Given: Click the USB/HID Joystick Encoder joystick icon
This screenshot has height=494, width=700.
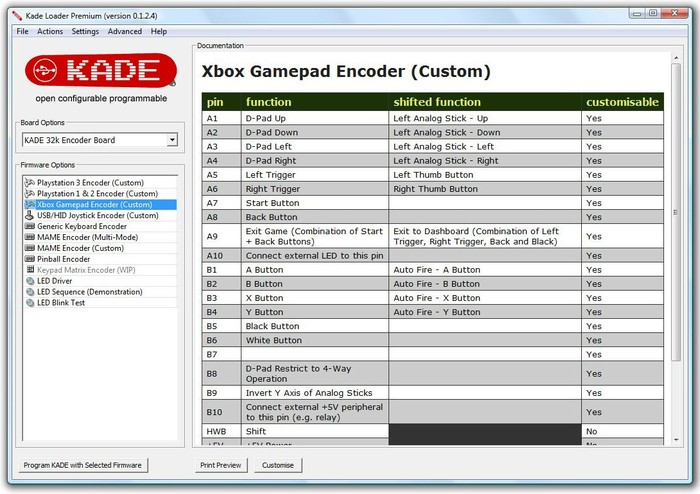Looking at the screenshot, I should (30, 215).
